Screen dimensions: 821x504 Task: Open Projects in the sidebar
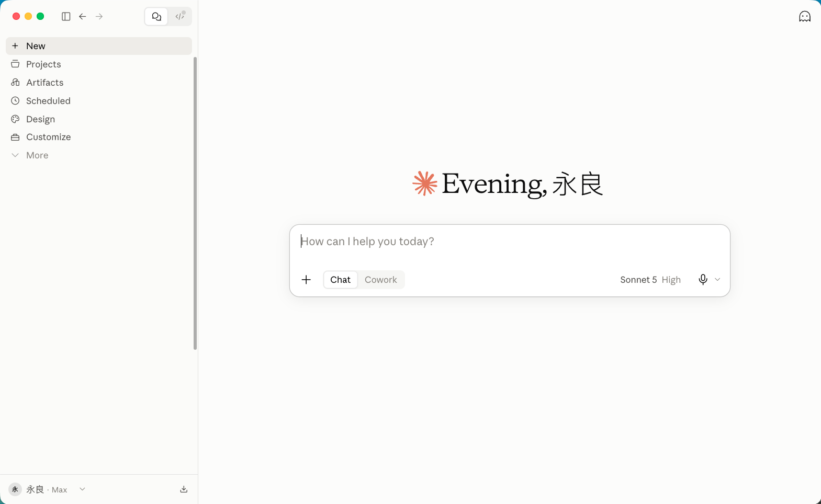coord(99,64)
